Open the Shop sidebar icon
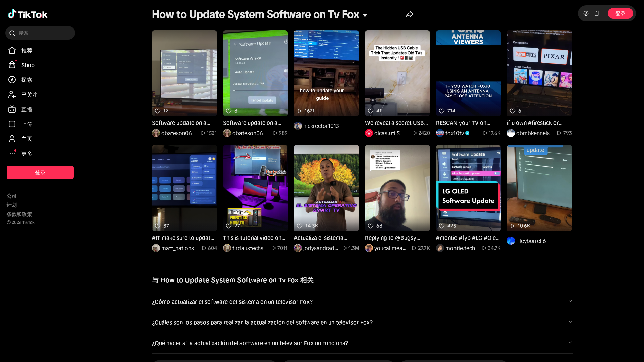 tap(12, 65)
